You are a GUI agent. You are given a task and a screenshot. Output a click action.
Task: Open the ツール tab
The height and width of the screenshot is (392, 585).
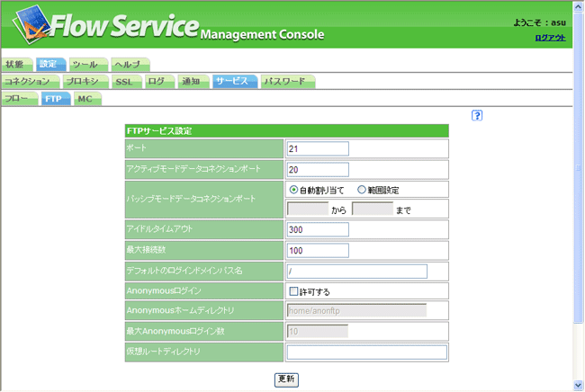85,65
